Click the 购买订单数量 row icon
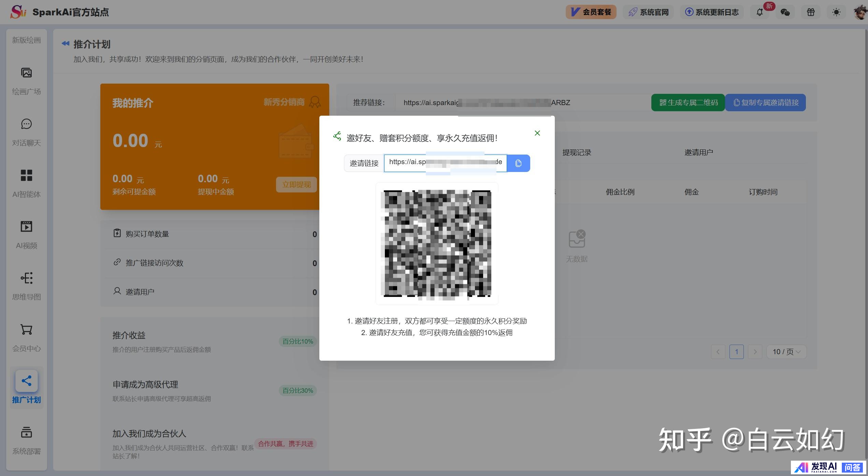 pyautogui.click(x=117, y=233)
